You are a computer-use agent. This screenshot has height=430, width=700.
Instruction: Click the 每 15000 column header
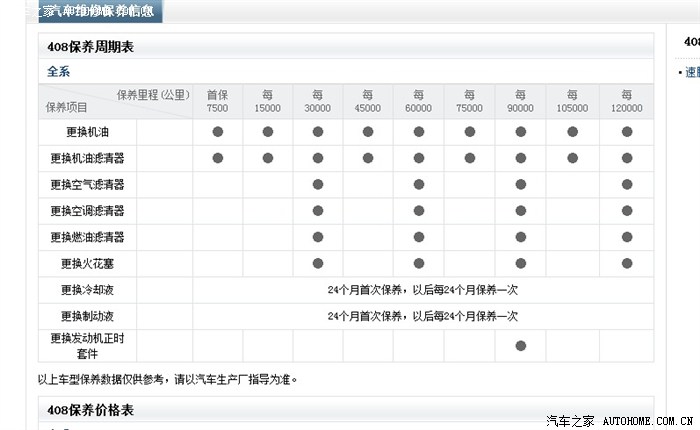pos(267,101)
